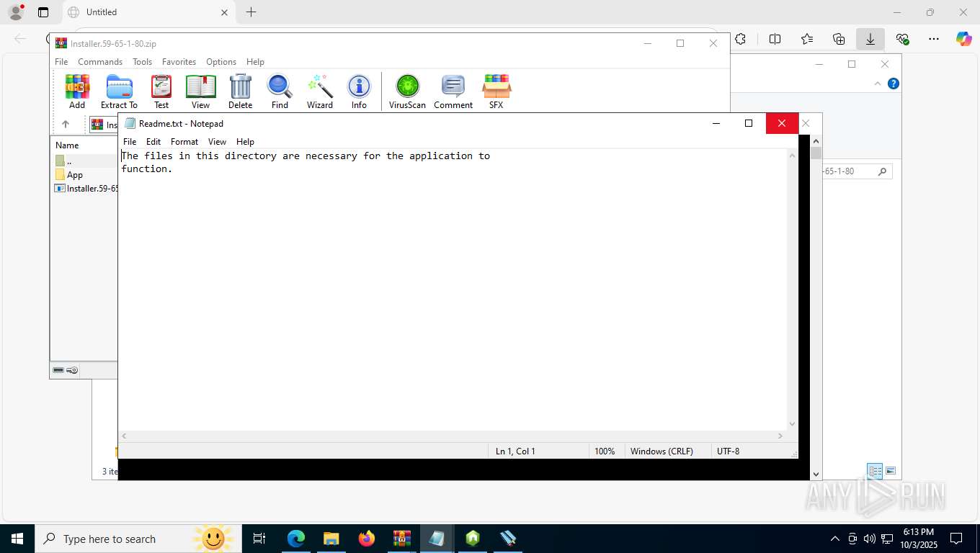Switch Explorer to details view

(x=875, y=472)
